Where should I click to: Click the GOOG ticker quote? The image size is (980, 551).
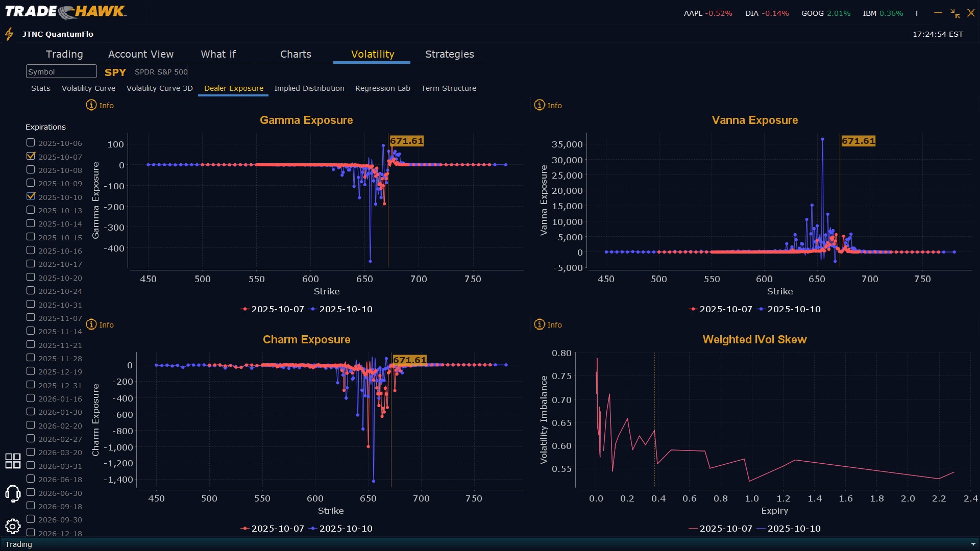click(825, 13)
